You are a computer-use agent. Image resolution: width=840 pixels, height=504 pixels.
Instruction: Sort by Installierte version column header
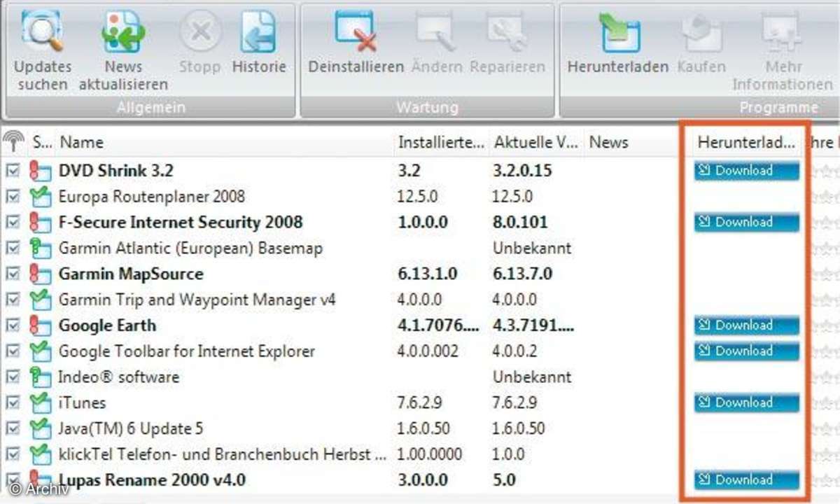coord(441,142)
